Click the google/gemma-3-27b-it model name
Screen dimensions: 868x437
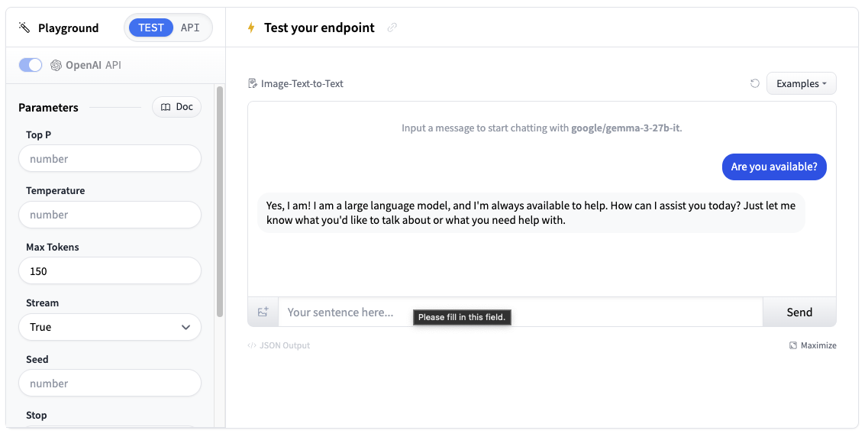point(625,128)
